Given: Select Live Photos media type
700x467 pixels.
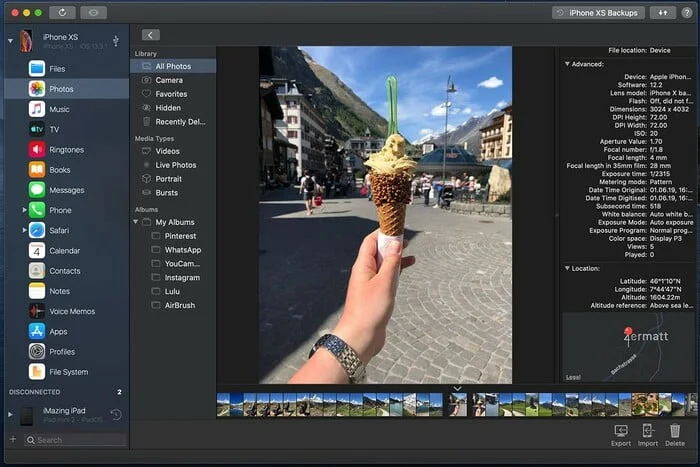Looking at the screenshot, I should coord(173,165).
